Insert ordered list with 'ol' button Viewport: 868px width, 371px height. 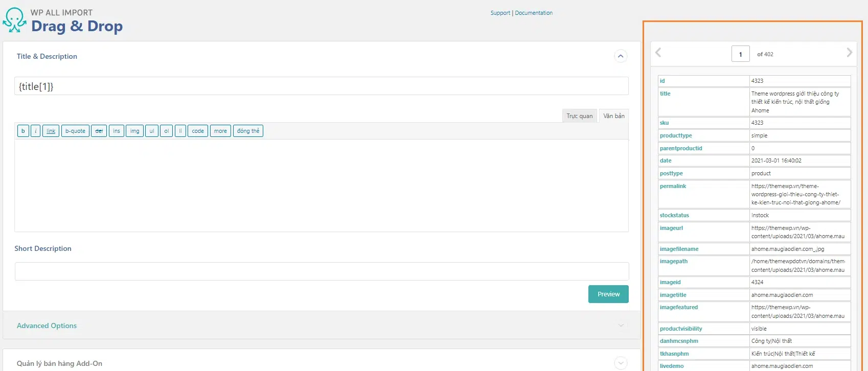167,131
